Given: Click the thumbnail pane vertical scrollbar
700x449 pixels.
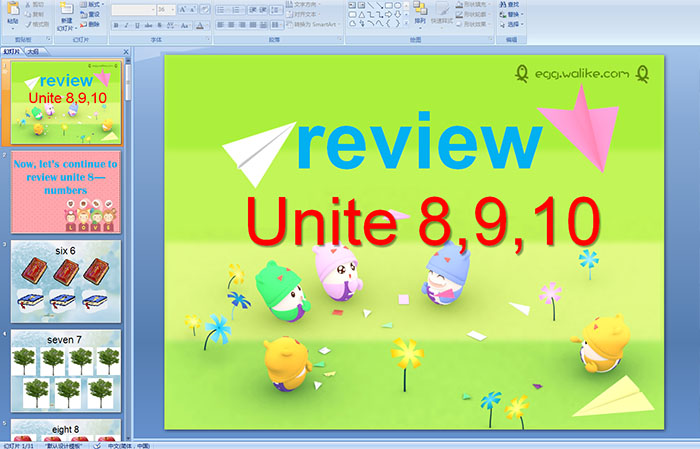Looking at the screenshot, I should coord(128,250).
